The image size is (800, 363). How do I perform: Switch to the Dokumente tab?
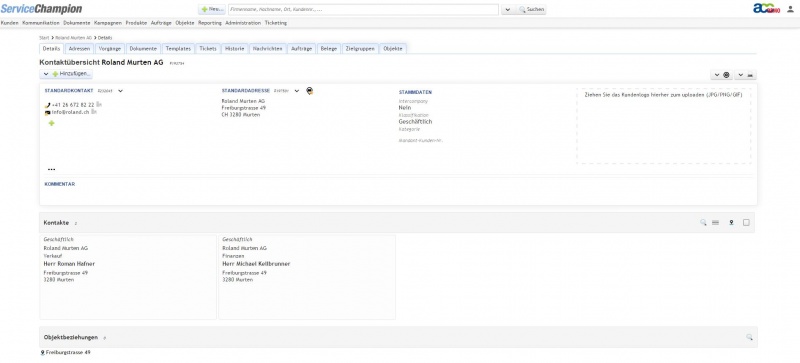click(143, 49)
